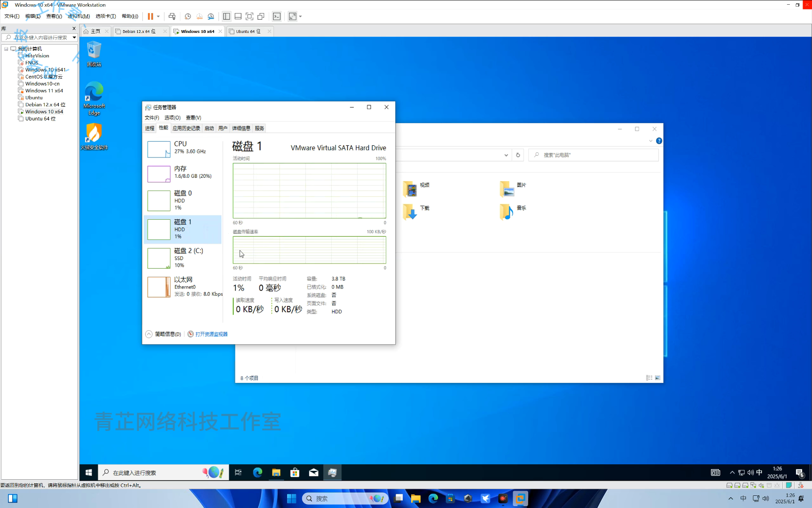Select the CPU performance entry
The image size is (812, 508).
coord(183,149)
